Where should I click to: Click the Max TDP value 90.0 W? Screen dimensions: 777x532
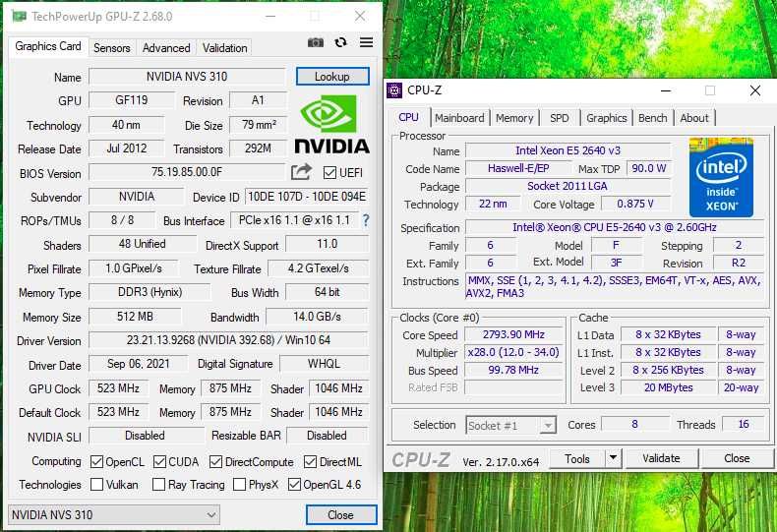click(649, 168)
